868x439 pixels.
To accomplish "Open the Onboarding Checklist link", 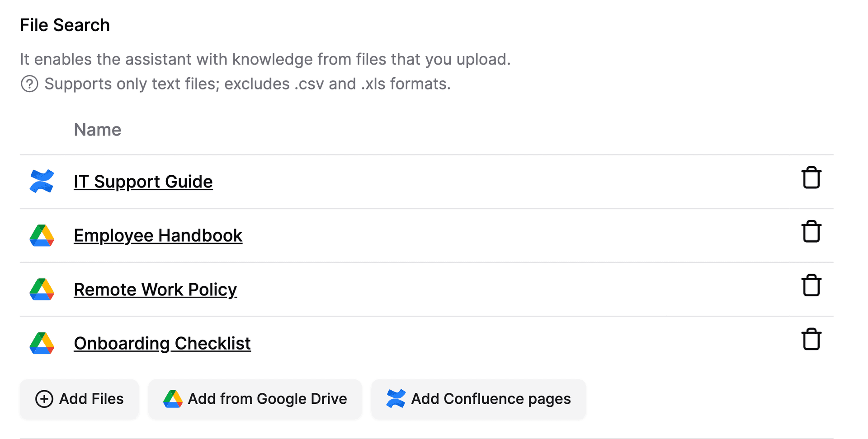I will [162, 343].
